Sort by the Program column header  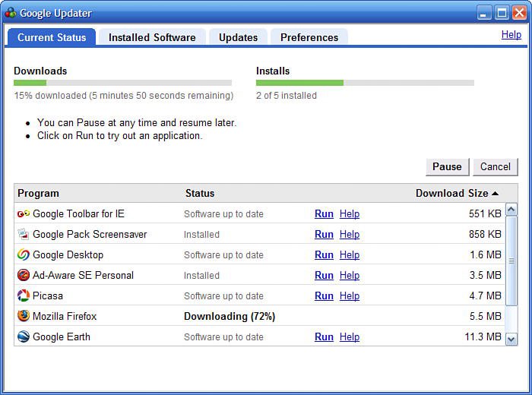coord(38,193)
